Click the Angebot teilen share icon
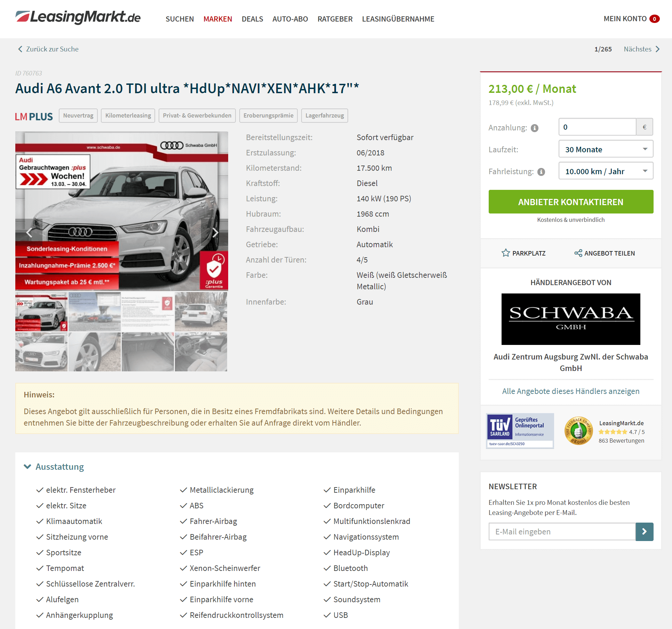Image resolution: width=672 pixels, height=629 pixels. (578, 253)
